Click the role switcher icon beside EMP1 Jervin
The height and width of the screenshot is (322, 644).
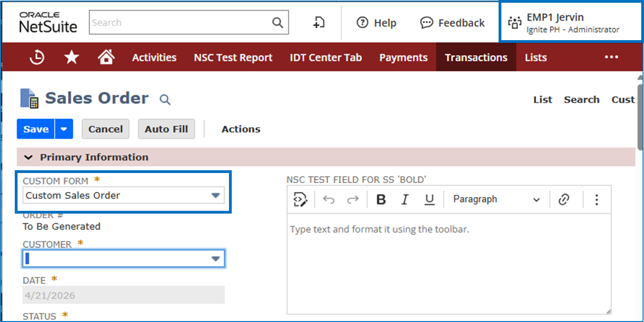pyautogui.click(x=514, y=23)
